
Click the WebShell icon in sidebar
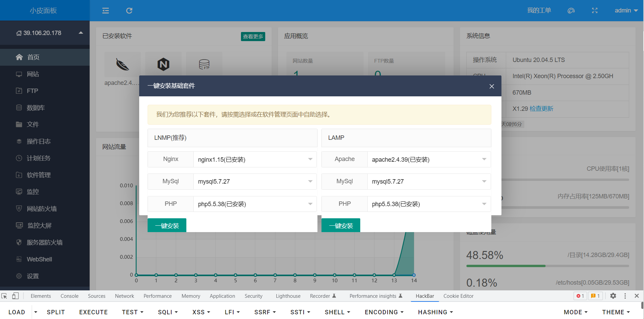[x=19, y=259]
